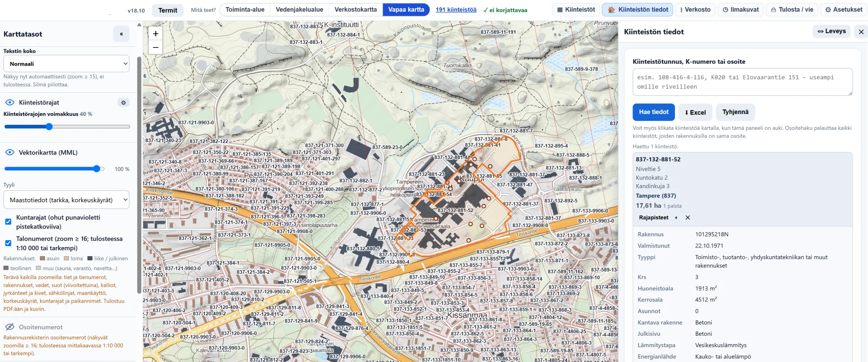The image size is (868, 362).
Task: Click building ID 101295218N
Action: point(712,234)
